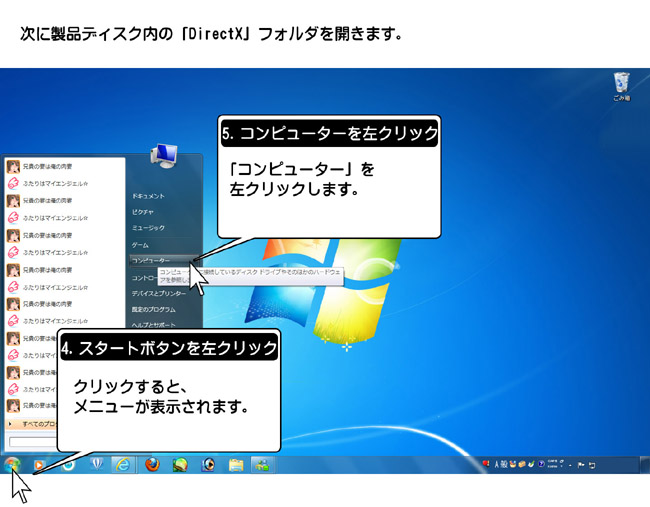Click the red alert tray icon
This screenshot has height=507, width=650.
pyautogui.click(x=486, y=463)
